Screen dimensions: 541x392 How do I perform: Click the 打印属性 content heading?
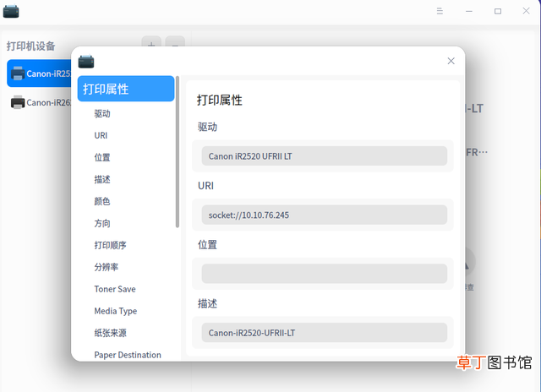click(220, 101)
